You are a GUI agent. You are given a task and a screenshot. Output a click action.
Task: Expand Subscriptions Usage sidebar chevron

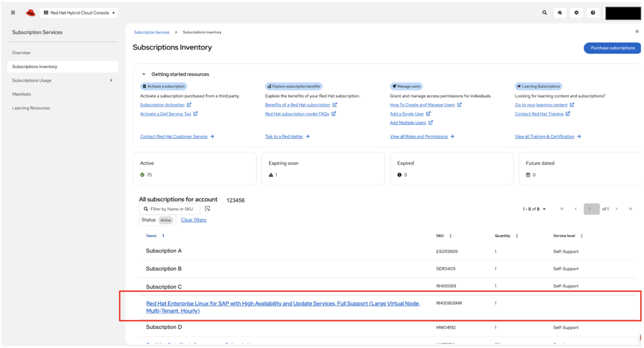[111, 81]
